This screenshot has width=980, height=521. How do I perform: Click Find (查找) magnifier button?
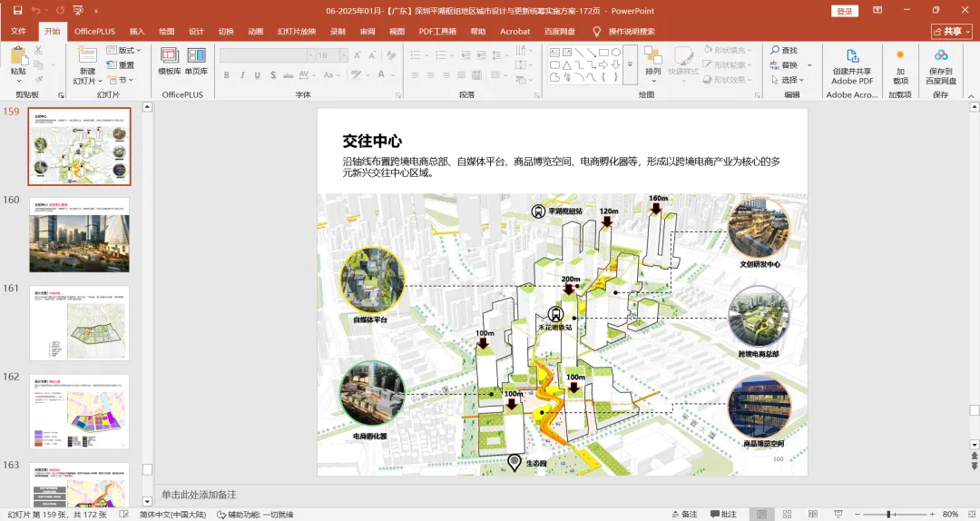point(784,50)
